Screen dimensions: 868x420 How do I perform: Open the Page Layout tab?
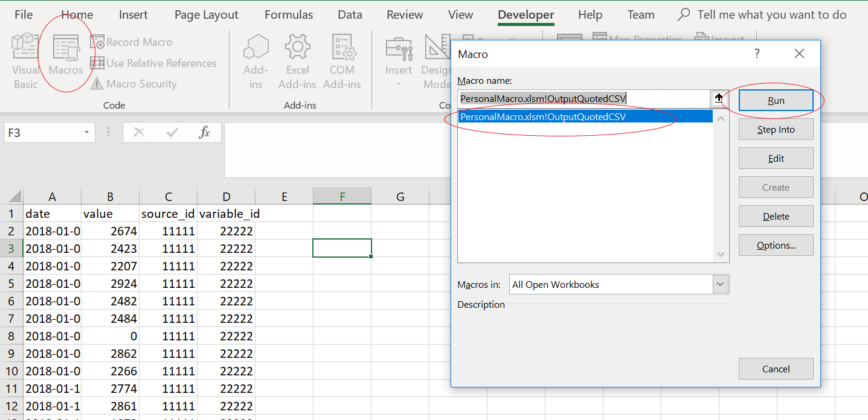(206, 15)
